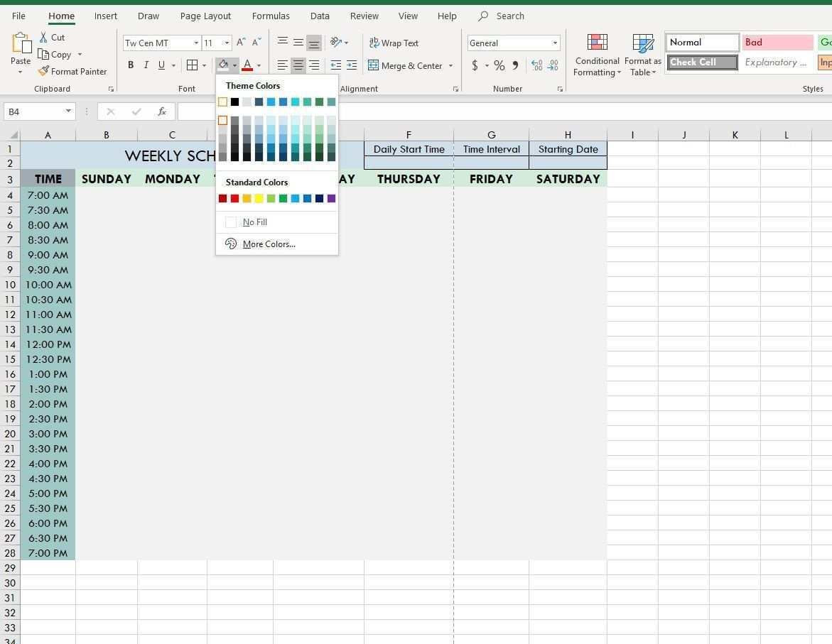Choose More Colors... in fill menu
The height and width of the screenshot is (644, 832).
coord(269,244)
